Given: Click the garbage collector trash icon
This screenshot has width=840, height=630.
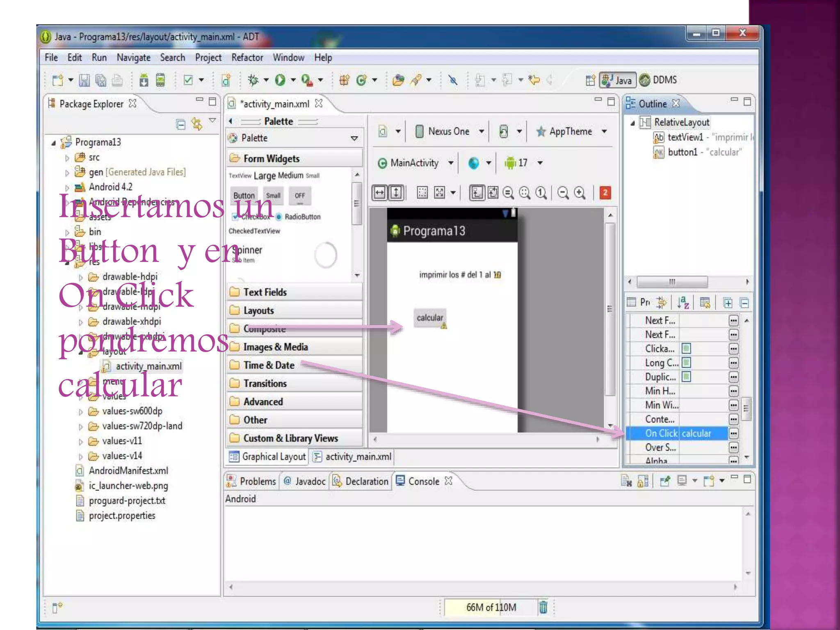Looking at the screenshot, I should (x=543, y=607).
